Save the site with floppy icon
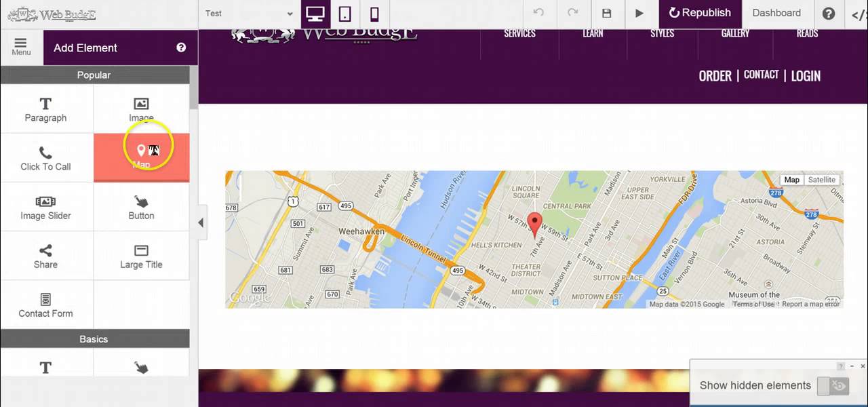Viewport: 868px width, 407px height. tap(606, 13)
